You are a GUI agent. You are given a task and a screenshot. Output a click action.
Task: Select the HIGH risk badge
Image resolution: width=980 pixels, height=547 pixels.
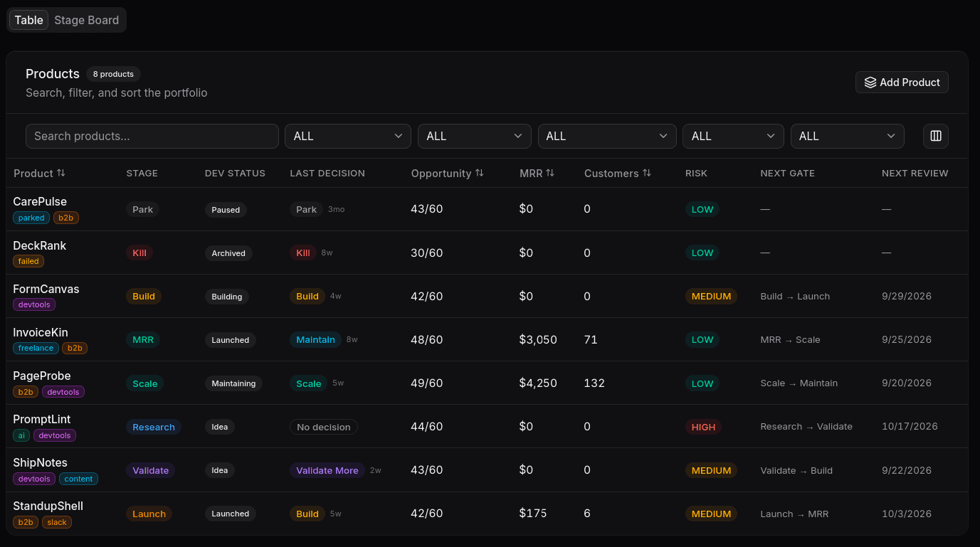(703, 427)
